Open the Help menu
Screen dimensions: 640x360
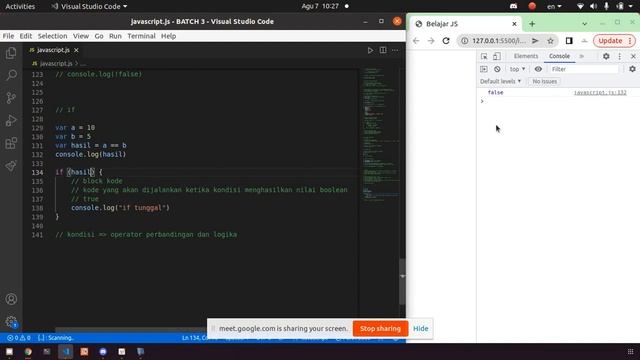(168, 36)
